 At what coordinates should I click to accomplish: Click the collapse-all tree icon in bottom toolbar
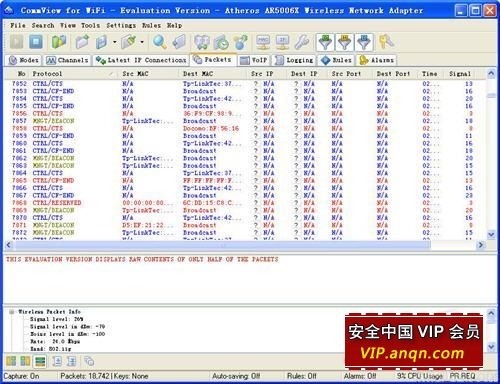coord(71,361)
